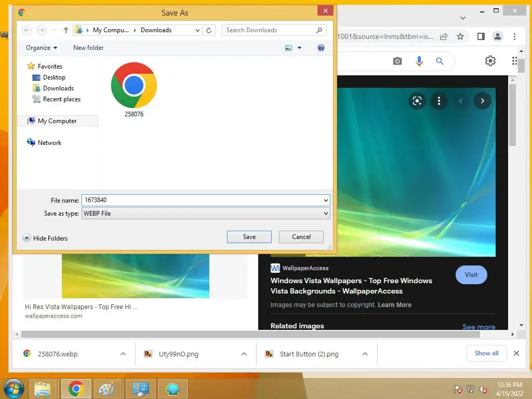This screenshot has width=532, height=399.
Task: Click the blue Google search magnifier
Action: coord(440,61)
